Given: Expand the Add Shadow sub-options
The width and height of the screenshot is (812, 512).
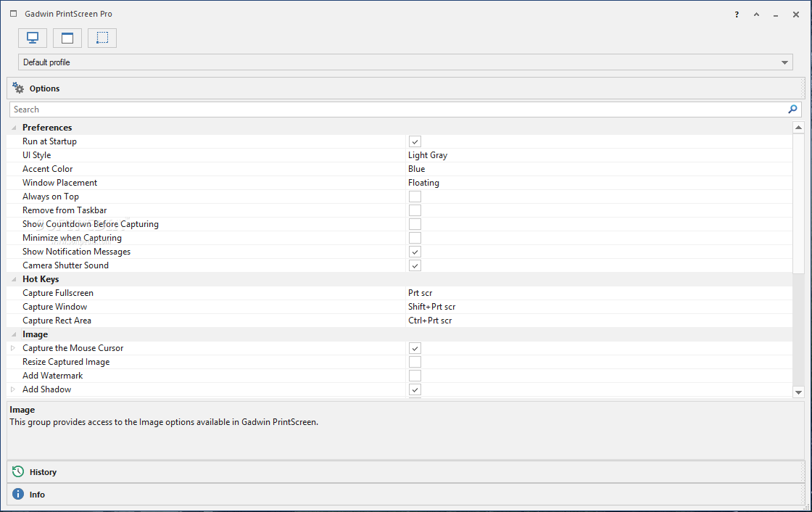Looking at the screenshot, I should point(13,389).
